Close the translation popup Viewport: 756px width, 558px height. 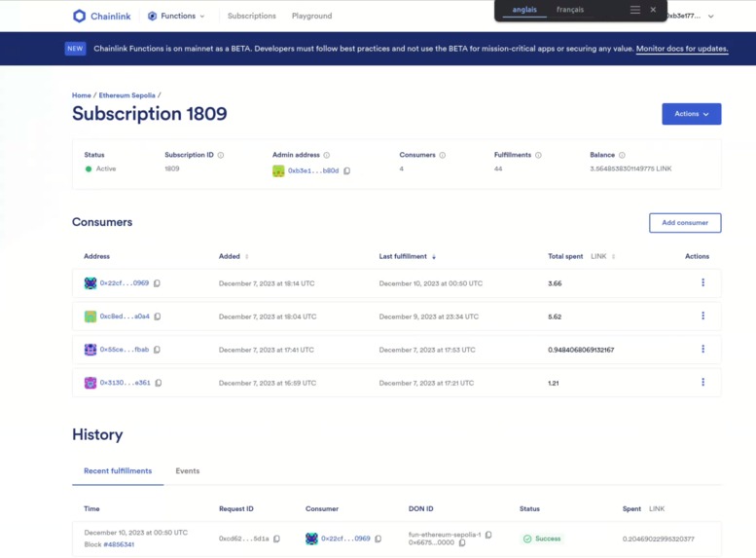point(653,10)
